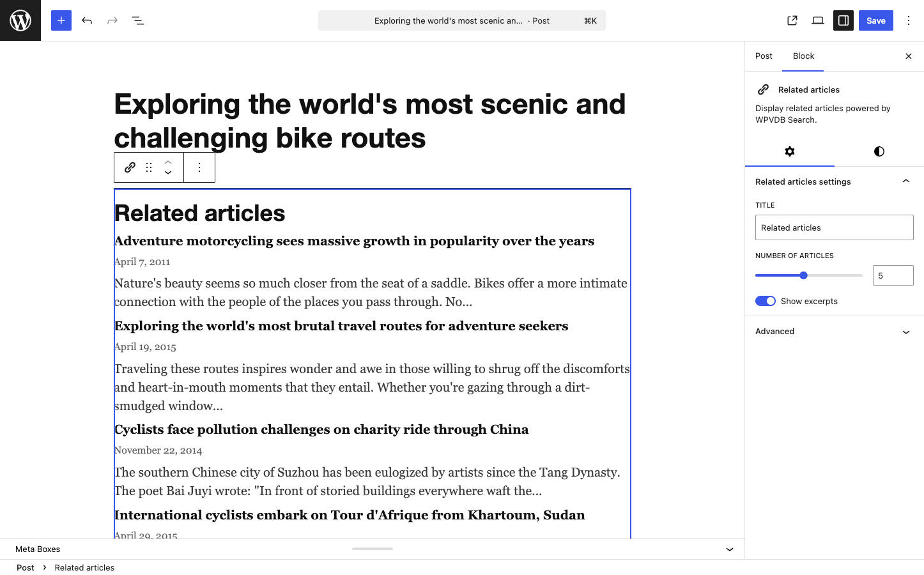924x575 pixels.
Task: Open the brutal travel routes article link
Action: [341, 326]
